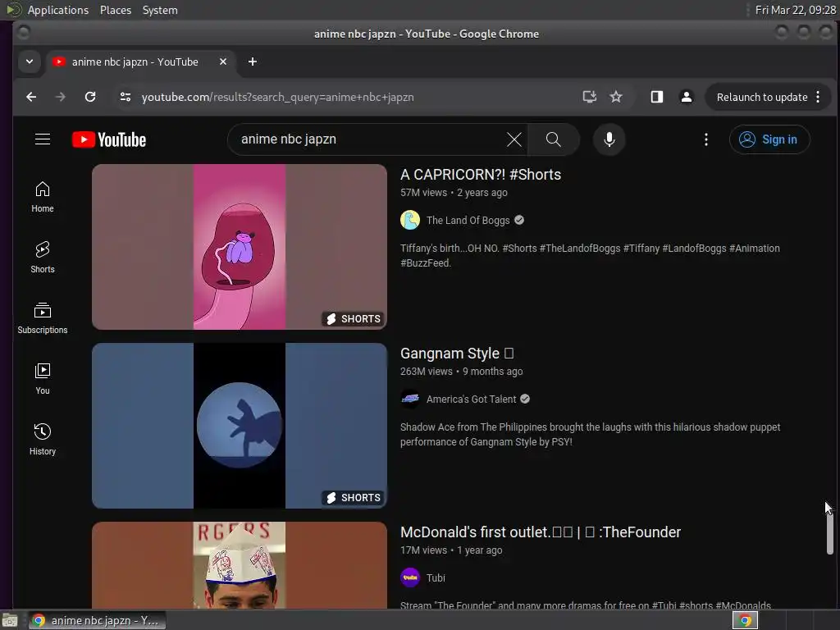Click Chrome's forward arrow
The image size is (840, 630).
61,97
